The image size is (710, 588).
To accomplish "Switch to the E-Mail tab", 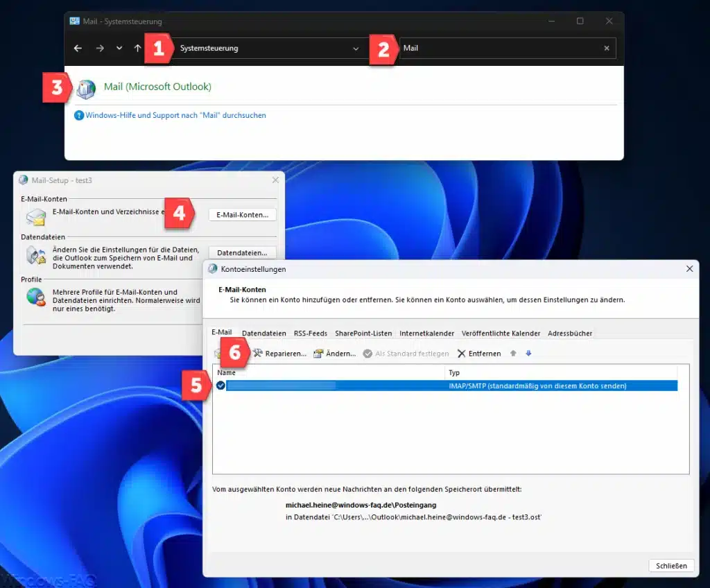I will (222, 332).
